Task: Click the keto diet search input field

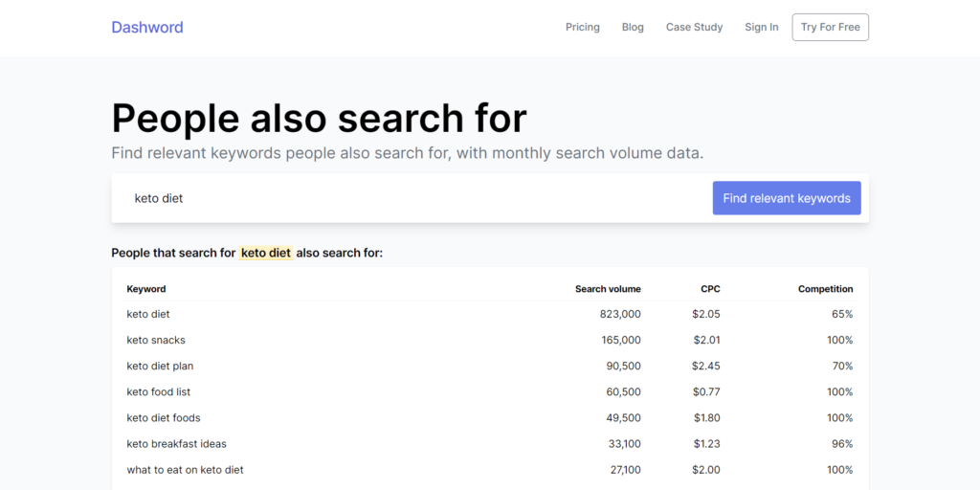Action: pyautogui.click(x=412, y=198)
